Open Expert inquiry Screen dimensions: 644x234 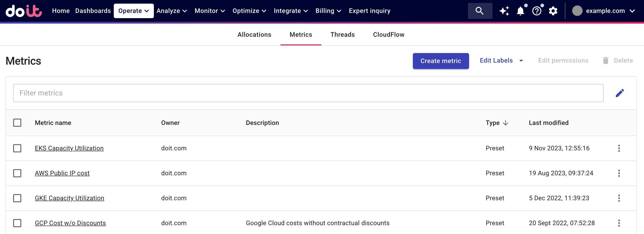point(370,11)
